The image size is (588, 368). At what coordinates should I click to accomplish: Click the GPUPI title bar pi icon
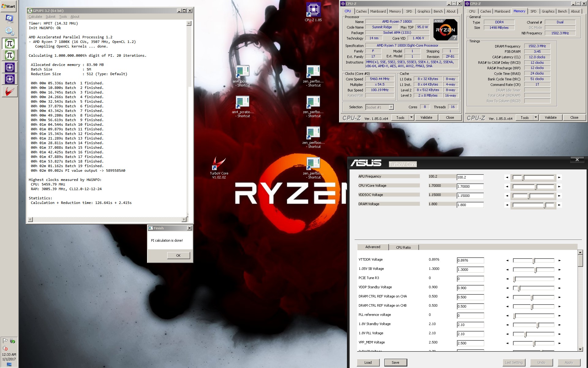(30, 10)
